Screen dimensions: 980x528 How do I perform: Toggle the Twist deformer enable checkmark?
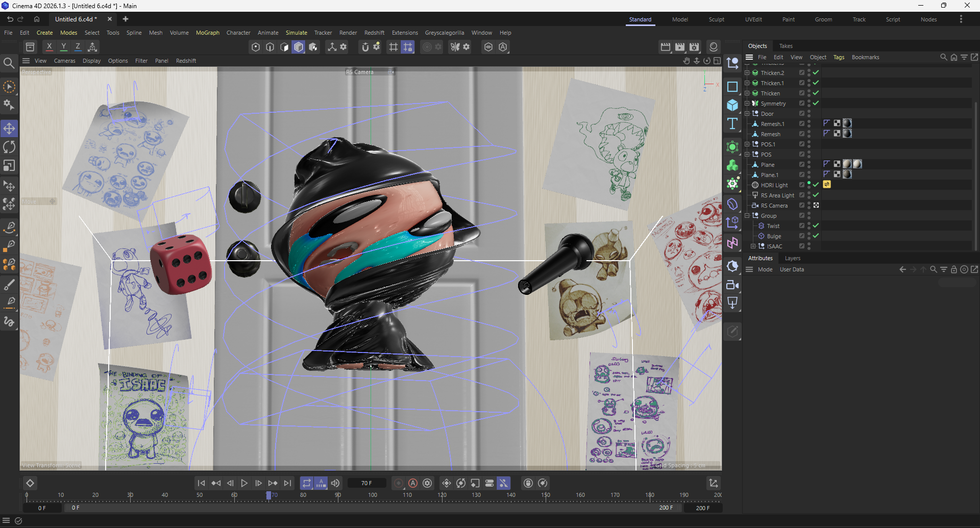816,225
